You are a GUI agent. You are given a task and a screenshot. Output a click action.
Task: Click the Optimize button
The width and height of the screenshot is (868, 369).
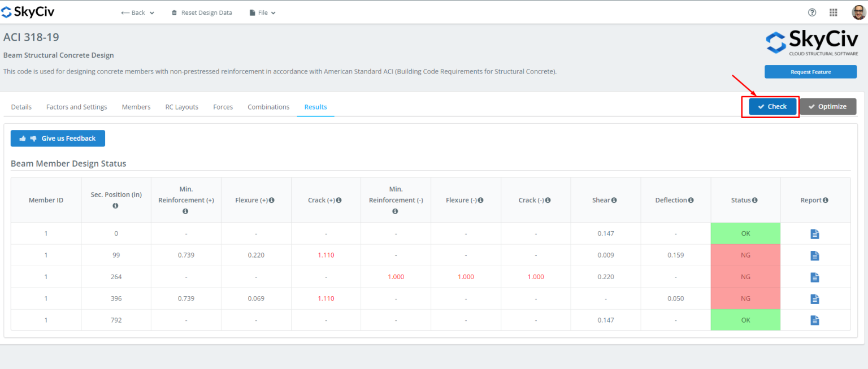click(827, 106)
